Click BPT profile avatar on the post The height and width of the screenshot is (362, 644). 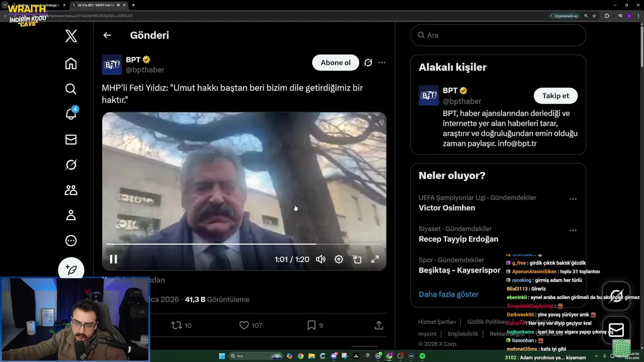coord(112,65)
